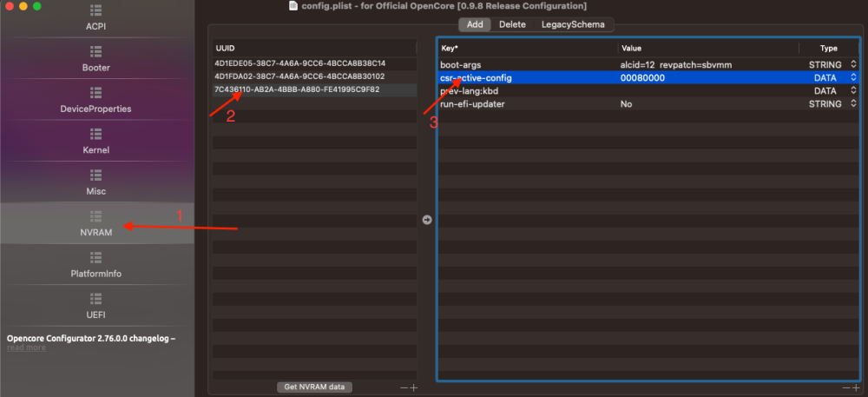Open the PlatformInfo section
Viewport: 868px width, 397px height.
point(97,265)
